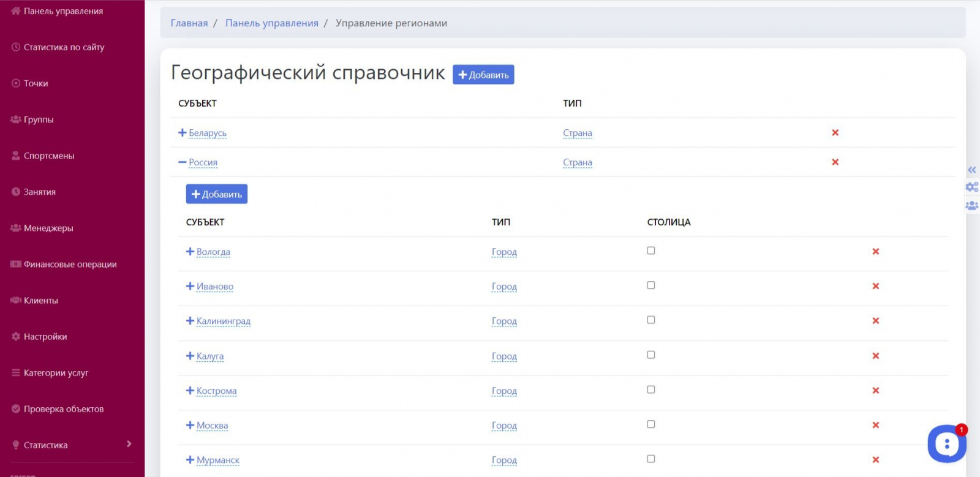Expand the Мурманск row

click(x=190, y=460)
